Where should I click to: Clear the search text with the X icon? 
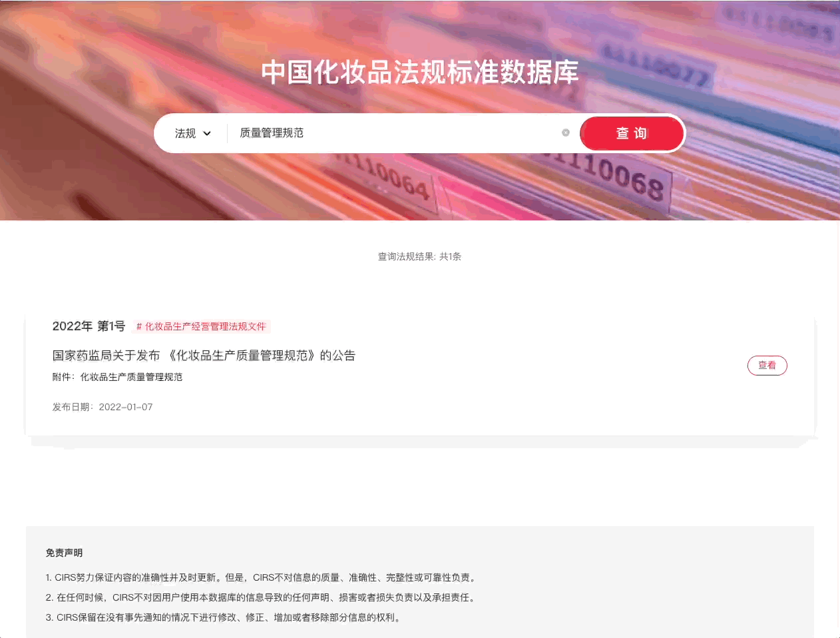tap(566, 133)
